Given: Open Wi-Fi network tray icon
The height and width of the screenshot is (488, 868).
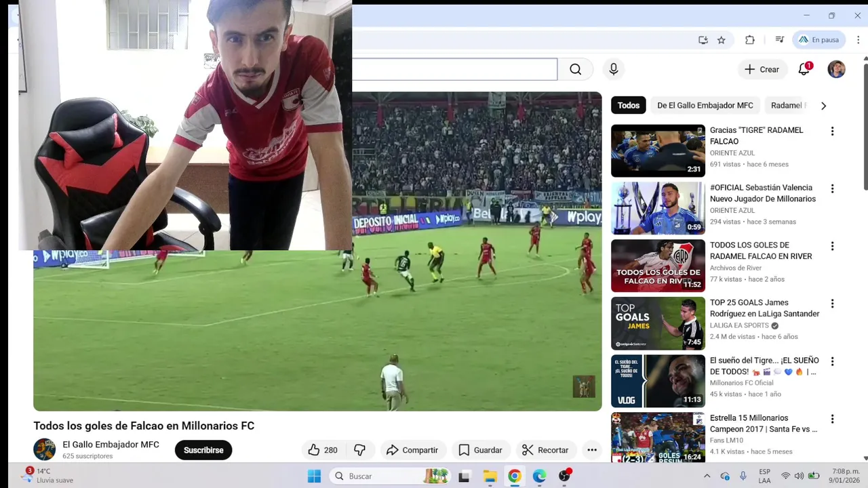Looking at the screenshot, I should point(785,476).
